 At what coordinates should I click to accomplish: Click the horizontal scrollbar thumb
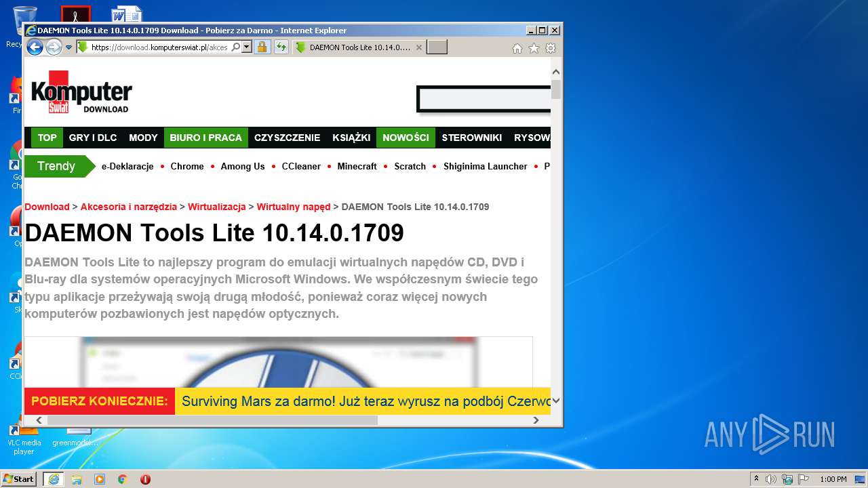point(212,420)
